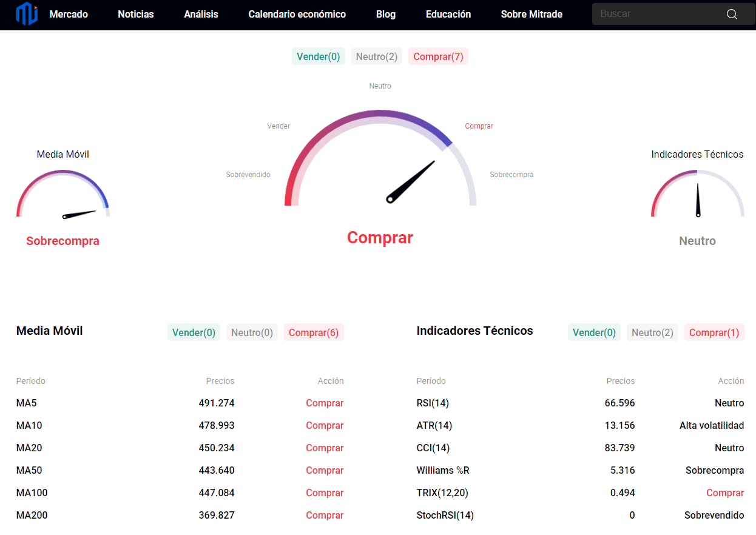Open the Noticias menu item
Image resolution: width=756 pixels, height=535 pixels.
[136, 14]
